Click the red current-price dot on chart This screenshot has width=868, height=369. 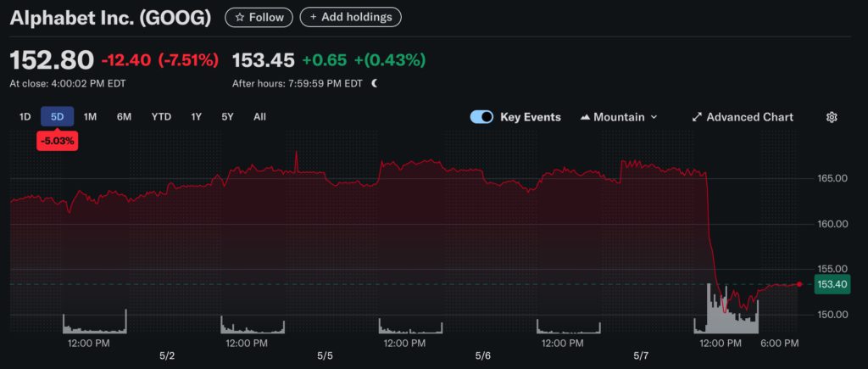tap(799, 284)
